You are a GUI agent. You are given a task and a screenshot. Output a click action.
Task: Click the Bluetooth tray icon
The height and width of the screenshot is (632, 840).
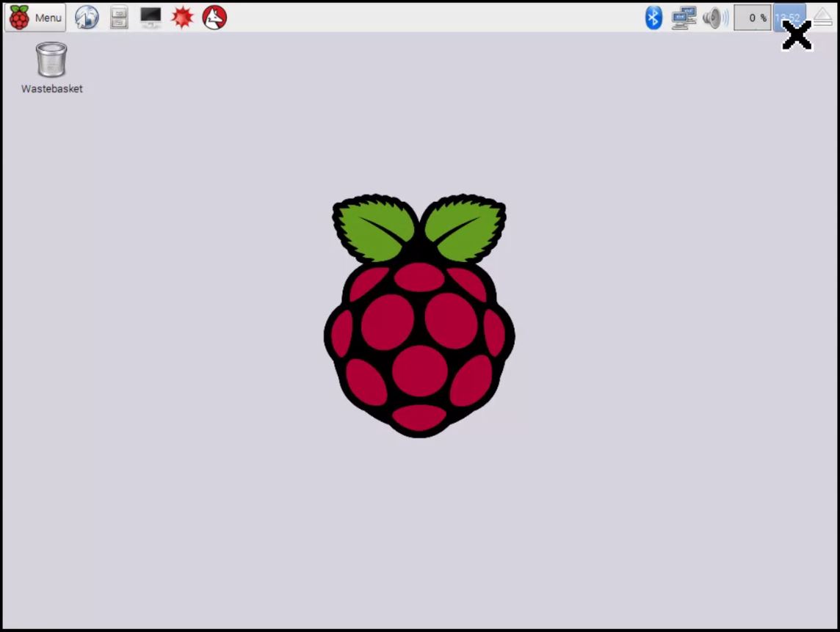tap(653, 18)
